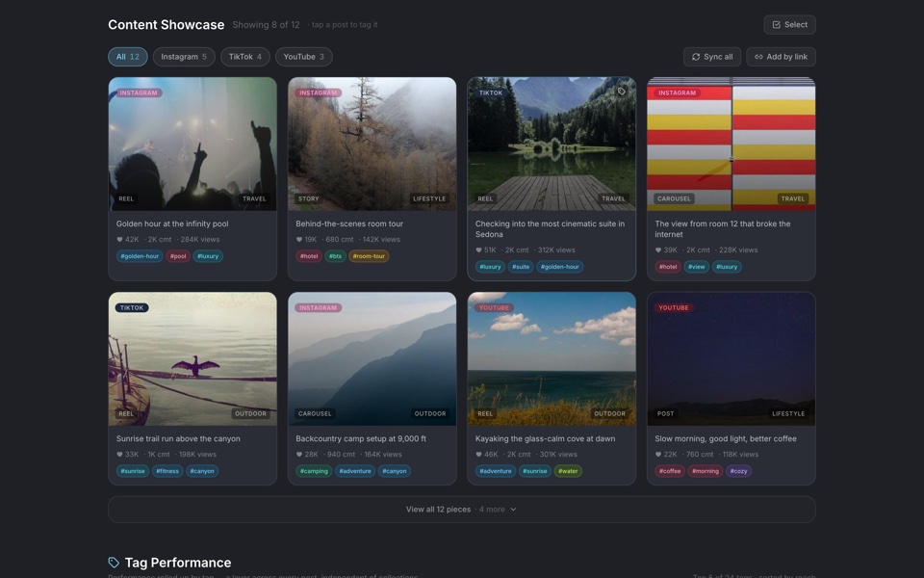Click the #suite tag
Viewport: 924px width, 578px height.
[521, 267]
